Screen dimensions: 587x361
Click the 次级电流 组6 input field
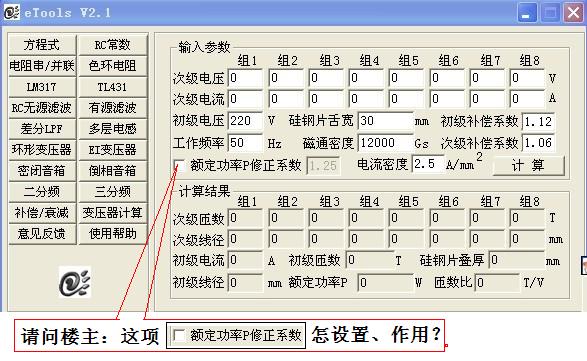(x=447, y=99)
